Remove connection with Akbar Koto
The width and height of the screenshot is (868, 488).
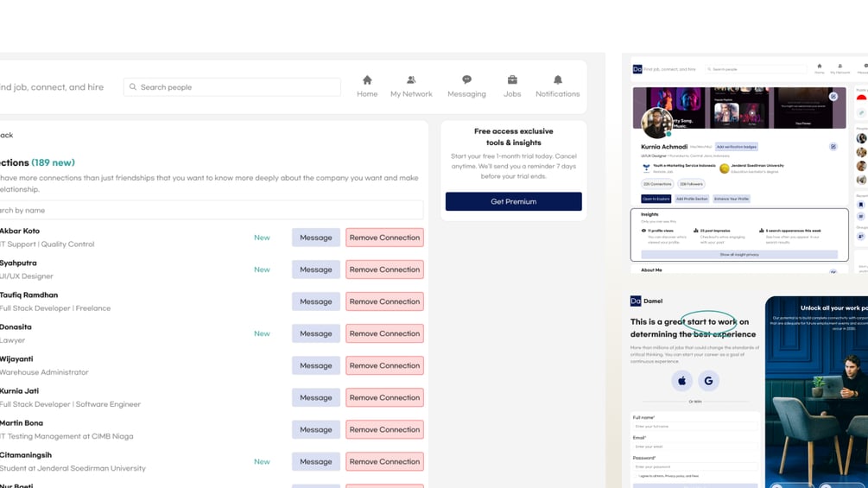click(x=384, y=238)
